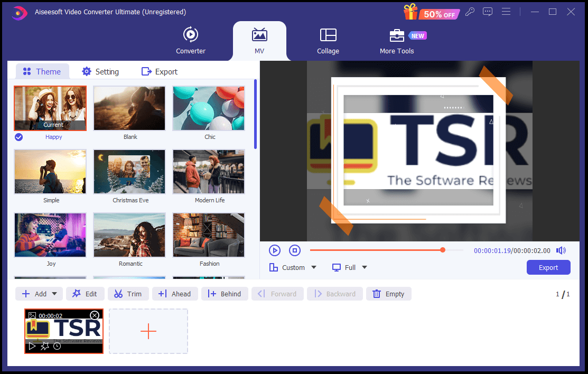Select the TSR clip in the timeline
The image size is (588, 374).
[x=64, y=330]
